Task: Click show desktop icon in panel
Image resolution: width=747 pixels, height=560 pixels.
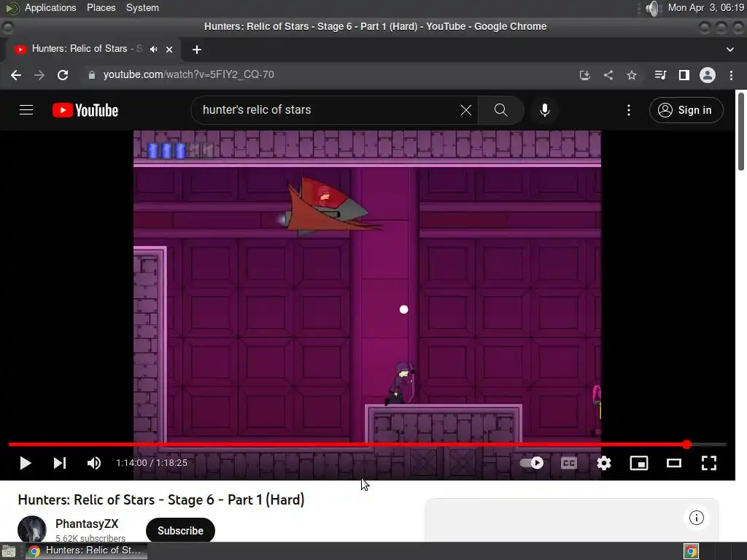Action: point(9,551)
